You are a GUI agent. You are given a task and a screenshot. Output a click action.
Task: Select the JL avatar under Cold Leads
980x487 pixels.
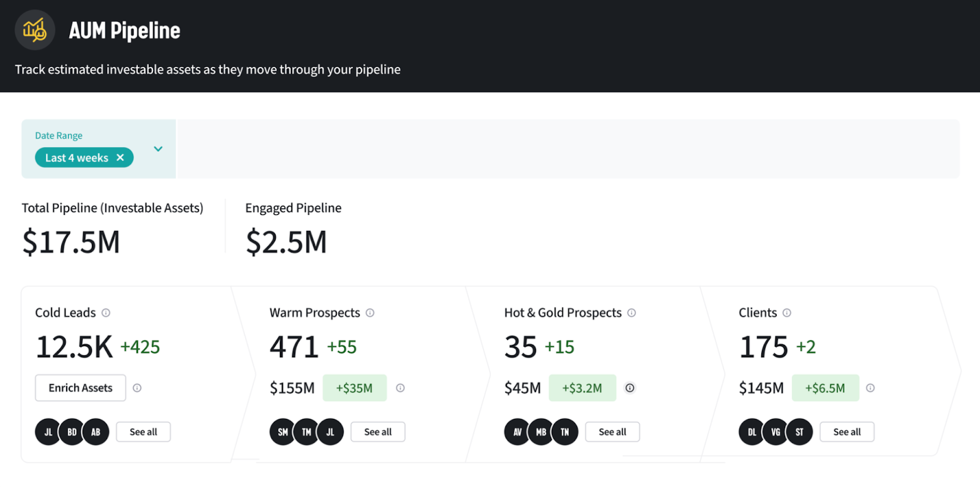tap(48, 432)
